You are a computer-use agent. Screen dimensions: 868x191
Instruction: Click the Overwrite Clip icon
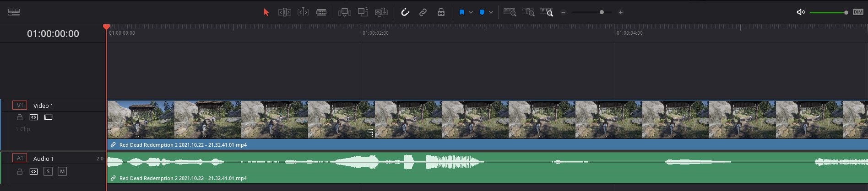point(363,12)
